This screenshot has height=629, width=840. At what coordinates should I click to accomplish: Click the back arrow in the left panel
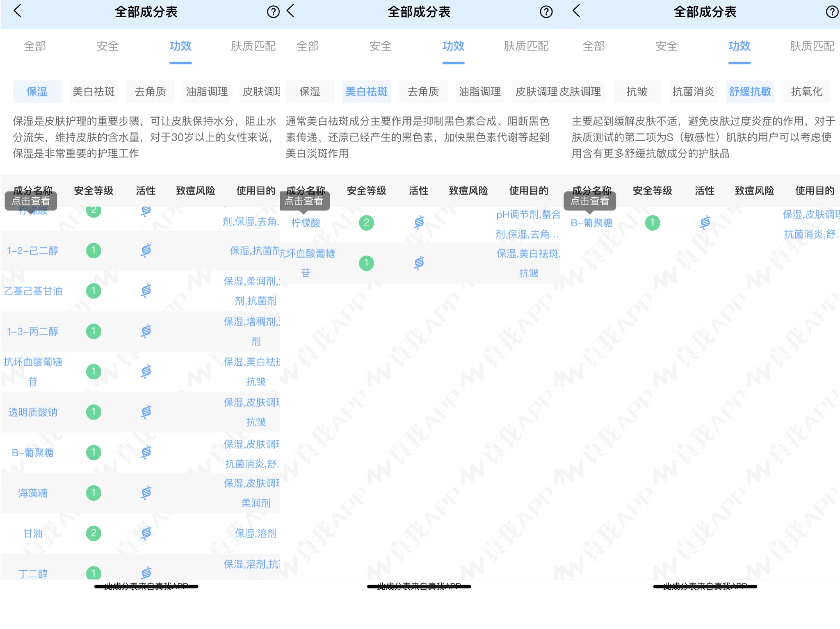[17, 11]
